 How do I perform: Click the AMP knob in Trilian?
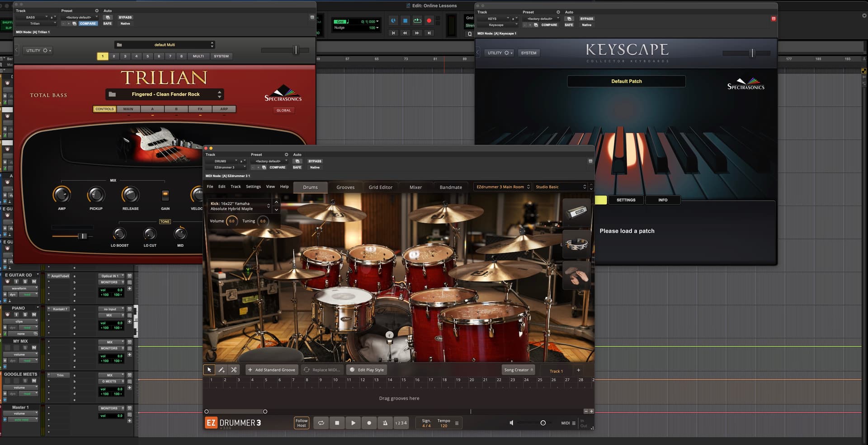point(61,195)
